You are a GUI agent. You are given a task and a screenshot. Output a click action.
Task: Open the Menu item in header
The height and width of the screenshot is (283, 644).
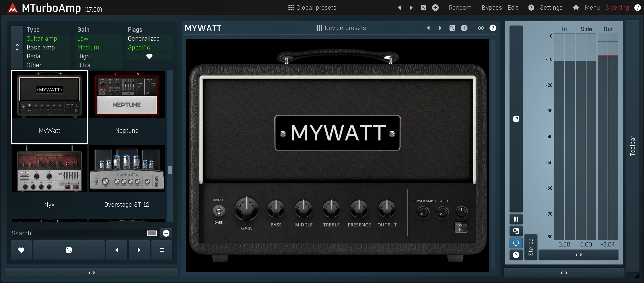point(592,8)
